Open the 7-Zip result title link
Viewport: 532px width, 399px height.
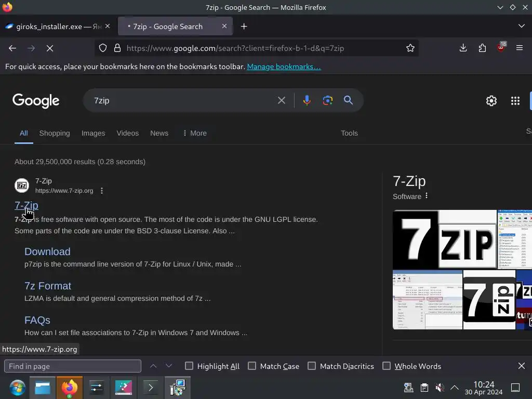(x=26, y=205)
